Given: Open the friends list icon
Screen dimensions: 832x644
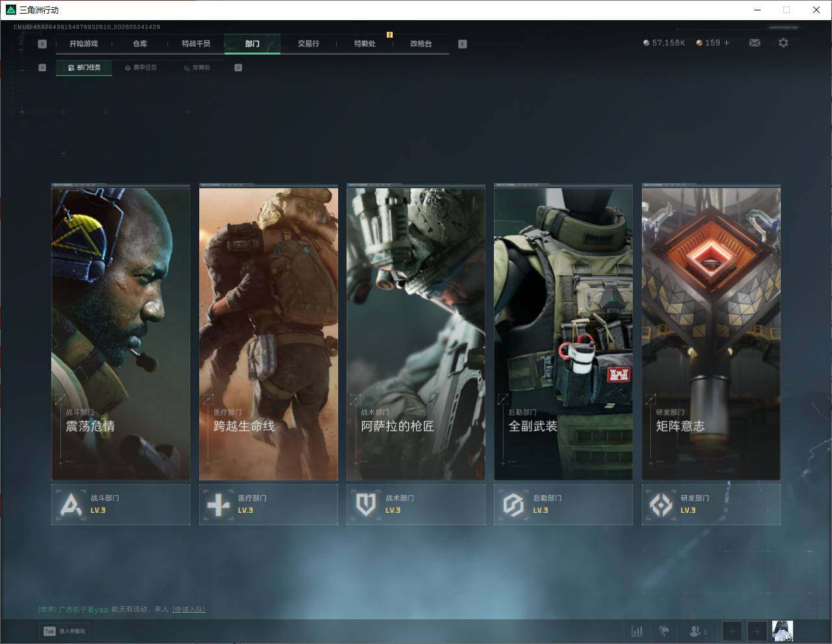Looking at the screenshot, I should click(x=698, y=631).
